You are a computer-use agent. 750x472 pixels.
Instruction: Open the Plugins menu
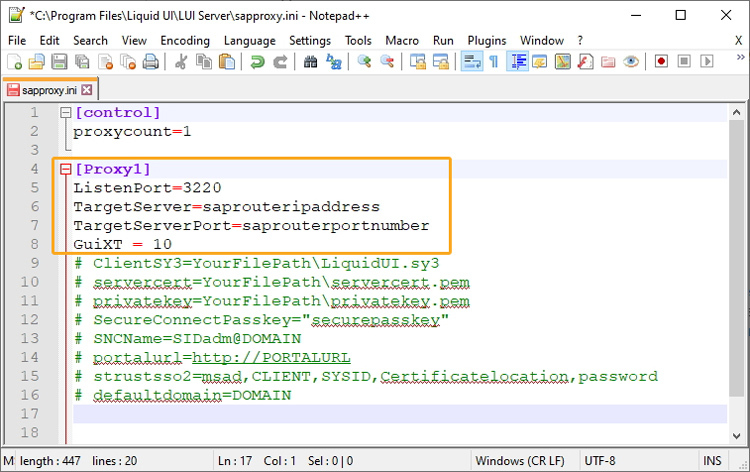point(487,40)
